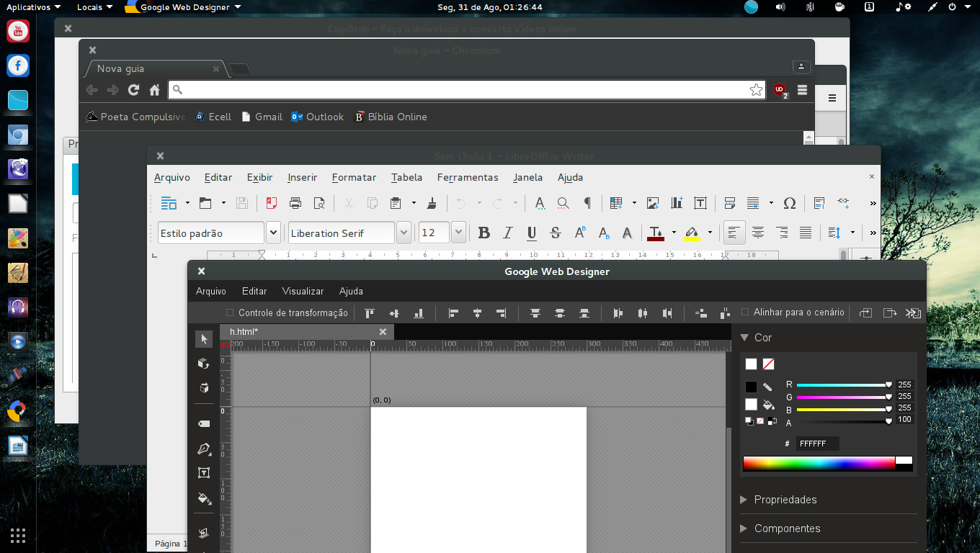
Task: Select the Text tool in tool panel
Action: 204,473
